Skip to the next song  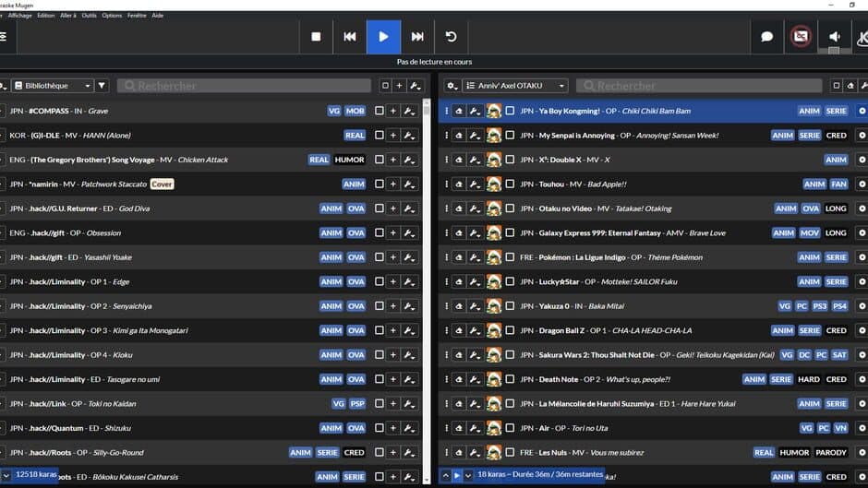pos(417,37)
